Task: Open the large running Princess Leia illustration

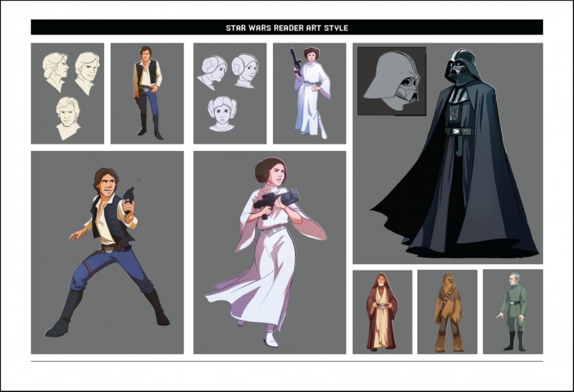Action: (269, 253)
